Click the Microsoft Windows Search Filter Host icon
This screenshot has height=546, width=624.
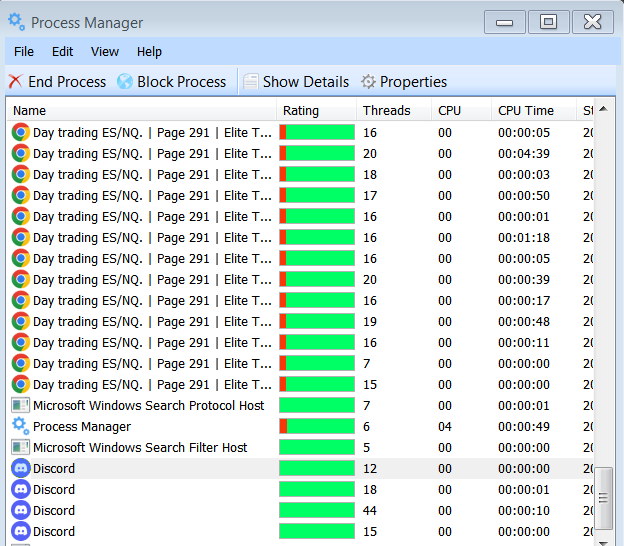pos(20,447)
